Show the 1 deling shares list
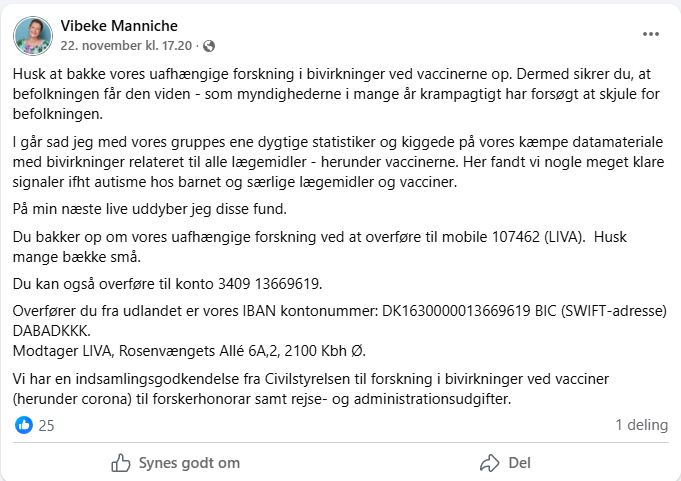 tap(641, 425)
